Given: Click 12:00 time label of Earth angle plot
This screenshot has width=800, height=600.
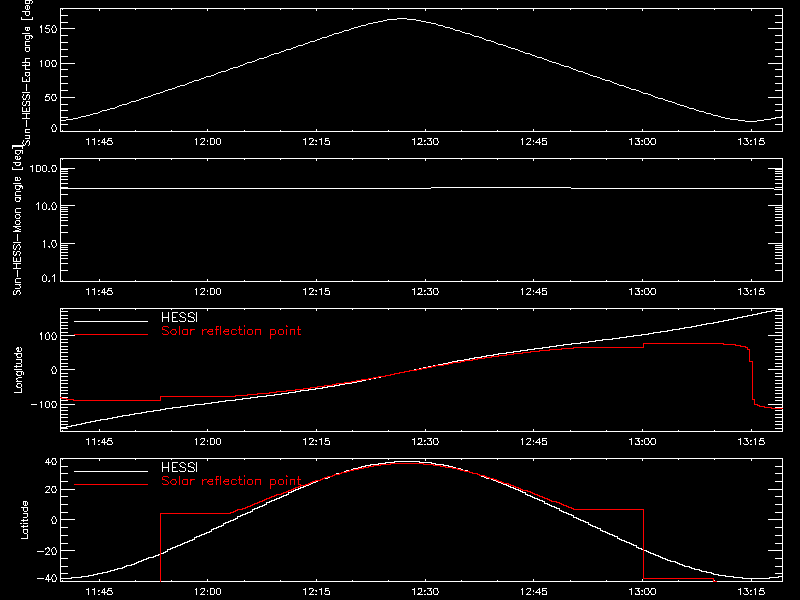Looking at the screenshot, I should pyautogui.click(x=208, y=142).
